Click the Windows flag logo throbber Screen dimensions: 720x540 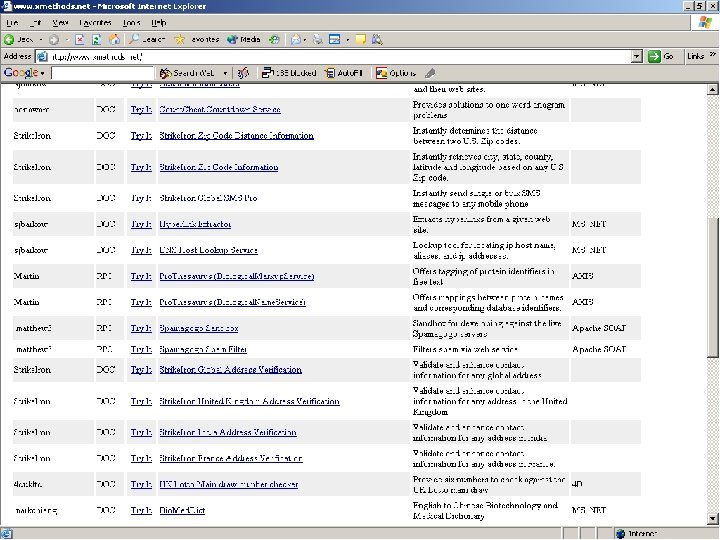(x=705, y=22)
